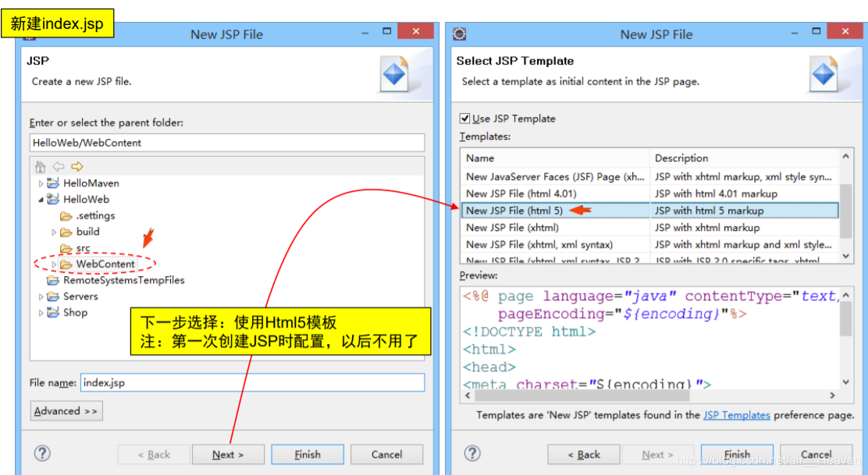Select the HelloMaven project icon
Image resolution: width=868 pixels, height=475 pixels.
click(x=53, y=183)
